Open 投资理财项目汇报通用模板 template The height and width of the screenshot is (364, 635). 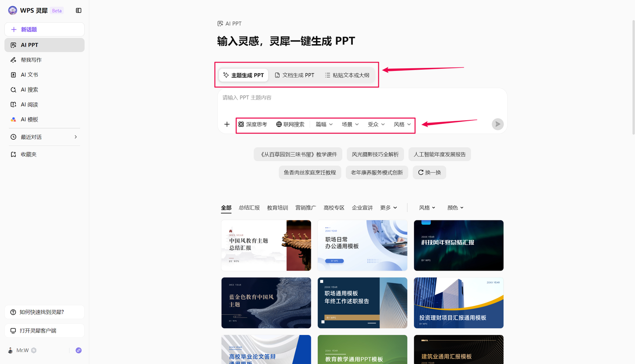pyautogui.click(x=459, y=303)
